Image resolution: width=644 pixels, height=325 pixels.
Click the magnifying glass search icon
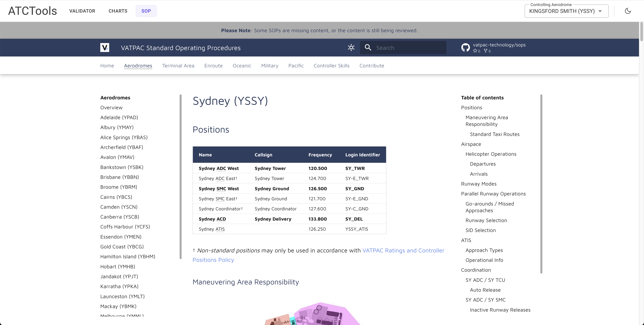[x=368, y=47]
